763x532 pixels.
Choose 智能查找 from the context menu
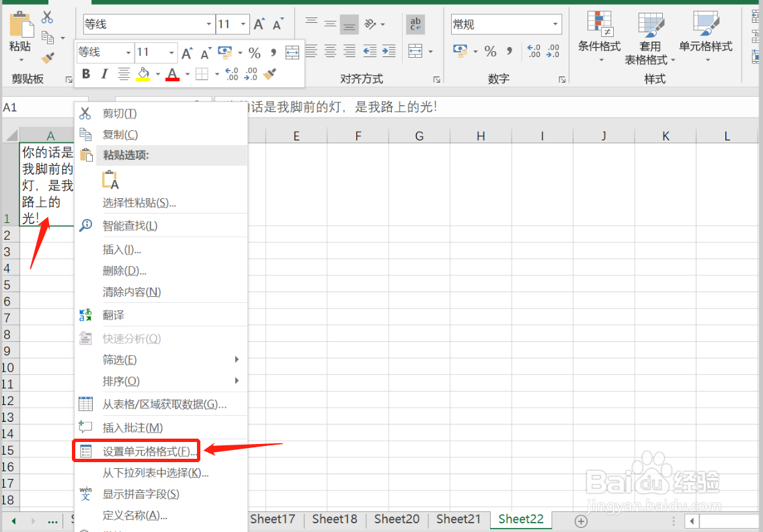pyautogui.click(x=161, y=226)
